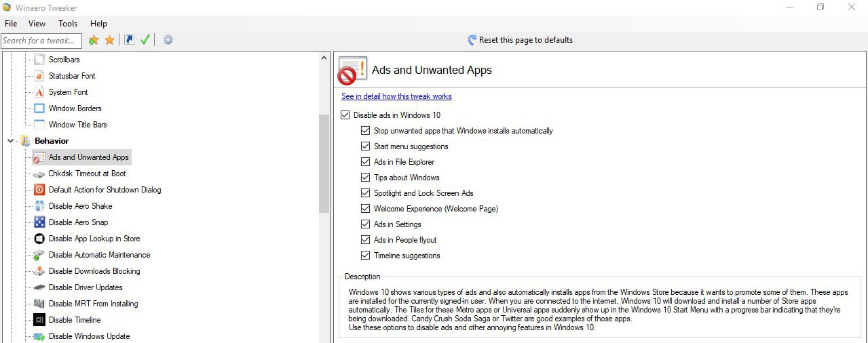This screenshot has width=868, height=343.
Task: Click the green checkmark toolbar icon
Action: coord(145,40)
